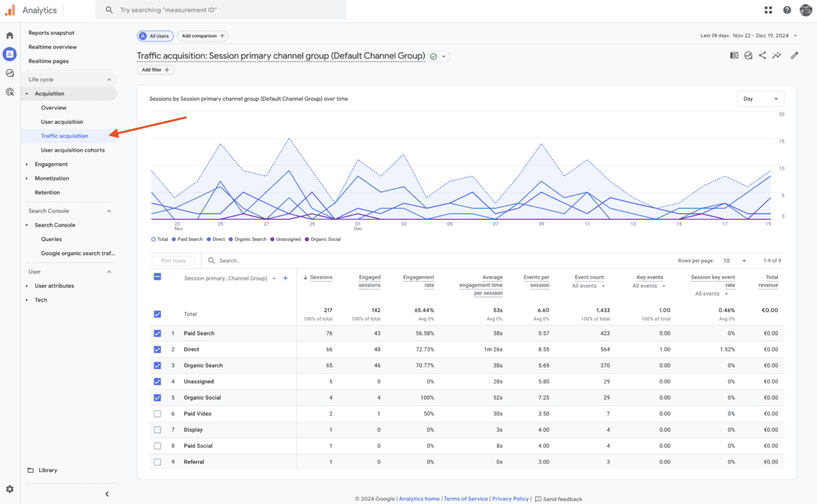Open Search Console Queries report
Screen dimensions: 817x504
[x=51, y=239]
